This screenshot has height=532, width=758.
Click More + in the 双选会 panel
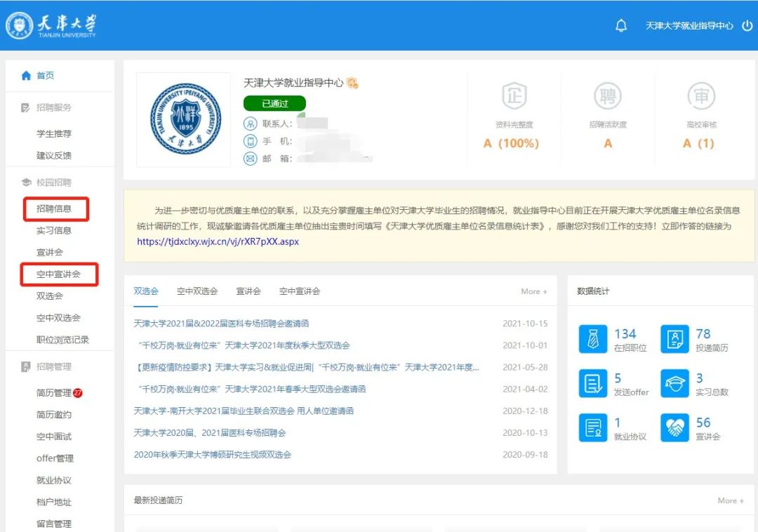pos(533,291)
